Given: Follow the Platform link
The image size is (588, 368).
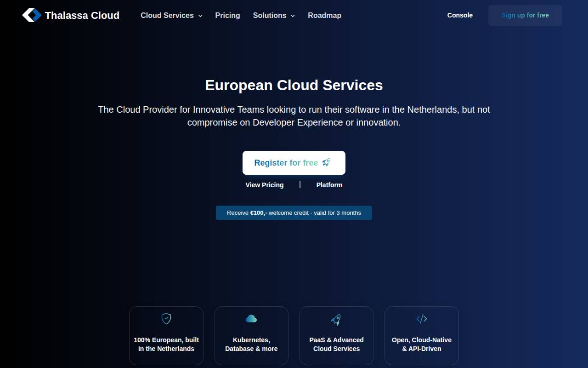Looking at the screenshot, I should tap(329, 185).
